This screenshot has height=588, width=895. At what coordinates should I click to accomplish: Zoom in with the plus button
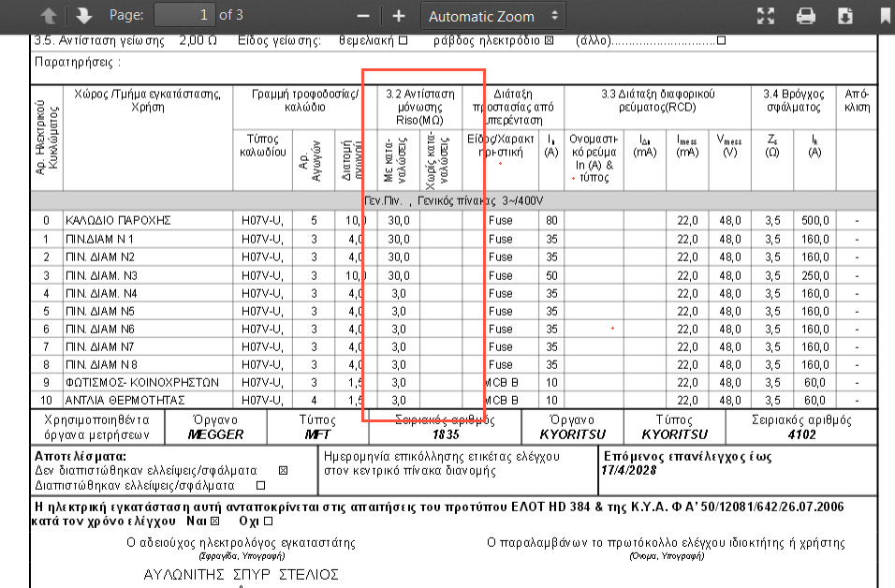pyautogui.click(x=399, y=16)
